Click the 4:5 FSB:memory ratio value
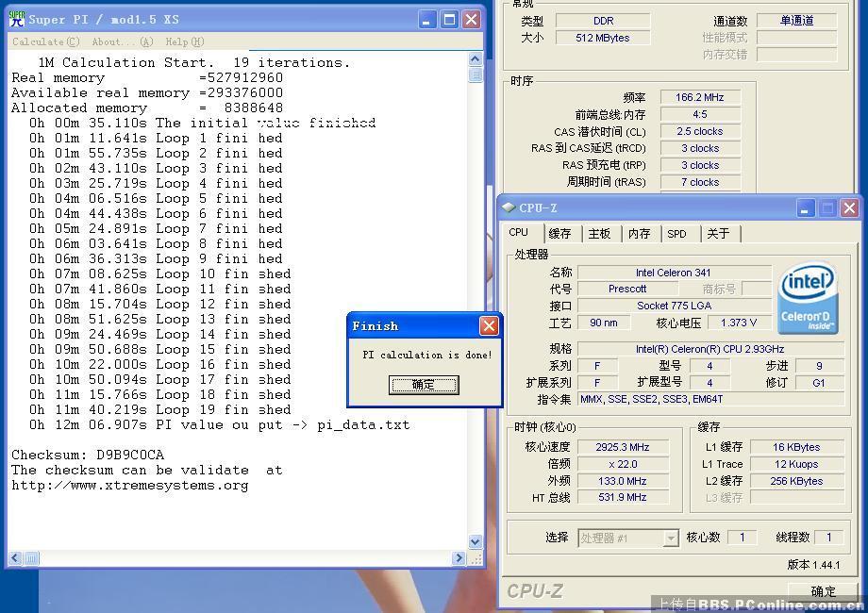The height and width of the screenshot is (613, 868). [700, 114]
